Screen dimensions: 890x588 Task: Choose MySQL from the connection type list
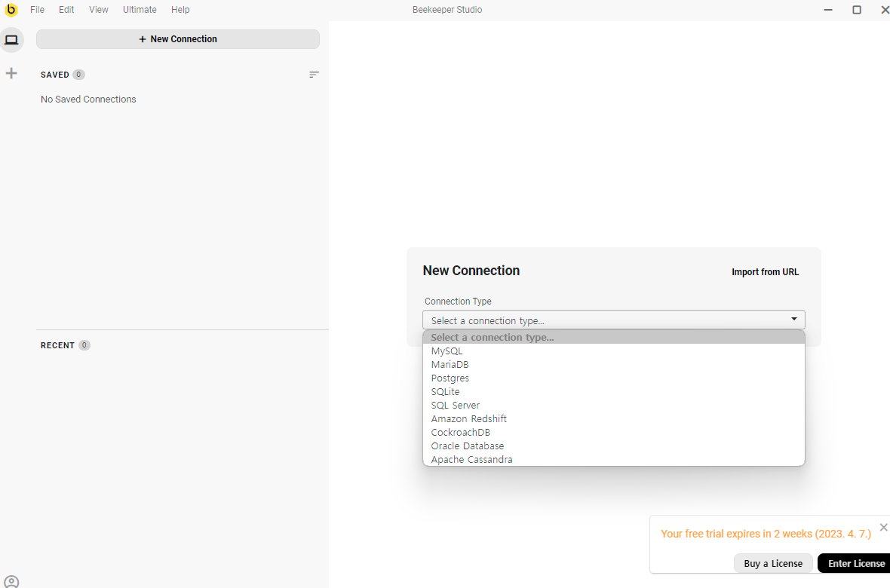(614, 351)
